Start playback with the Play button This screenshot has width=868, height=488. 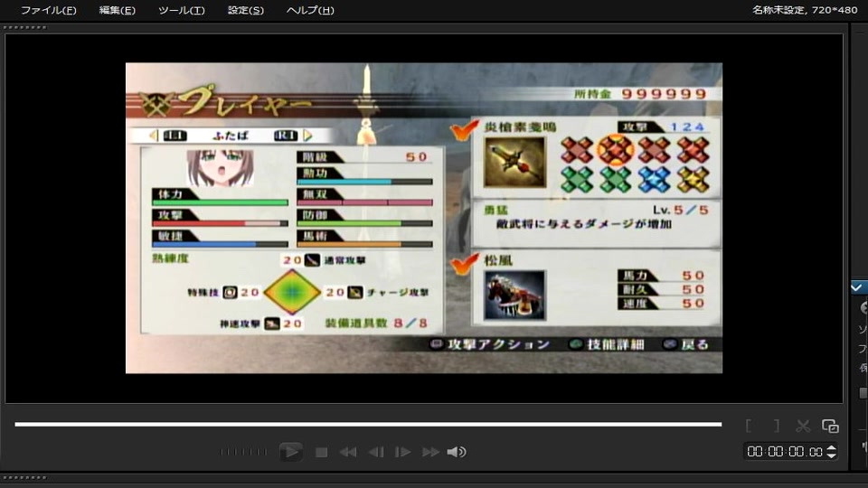290,452
